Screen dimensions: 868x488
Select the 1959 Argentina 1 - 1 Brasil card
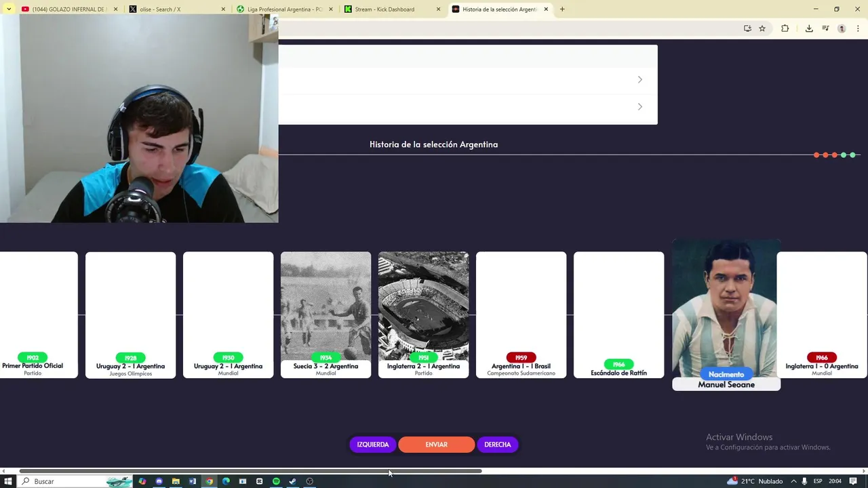(521, 315)
